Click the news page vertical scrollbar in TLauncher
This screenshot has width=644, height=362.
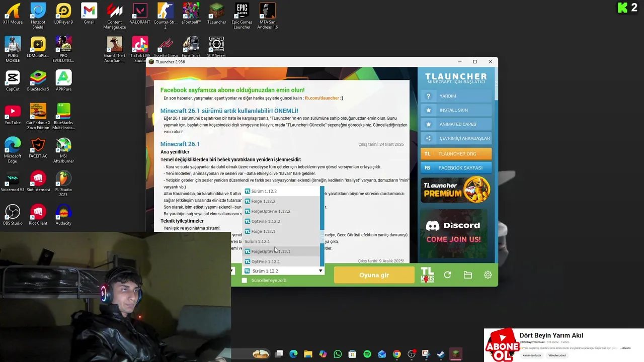(496, 83)
